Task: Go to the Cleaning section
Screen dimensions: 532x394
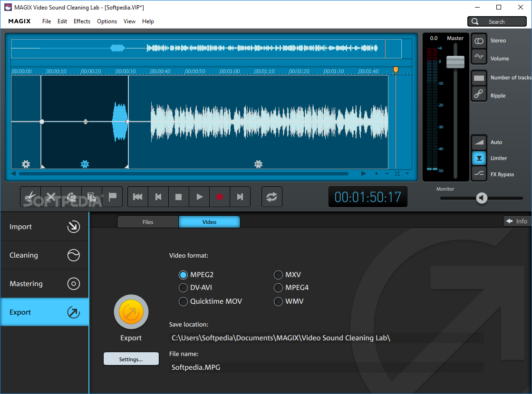Action: [x=44, y=255]
